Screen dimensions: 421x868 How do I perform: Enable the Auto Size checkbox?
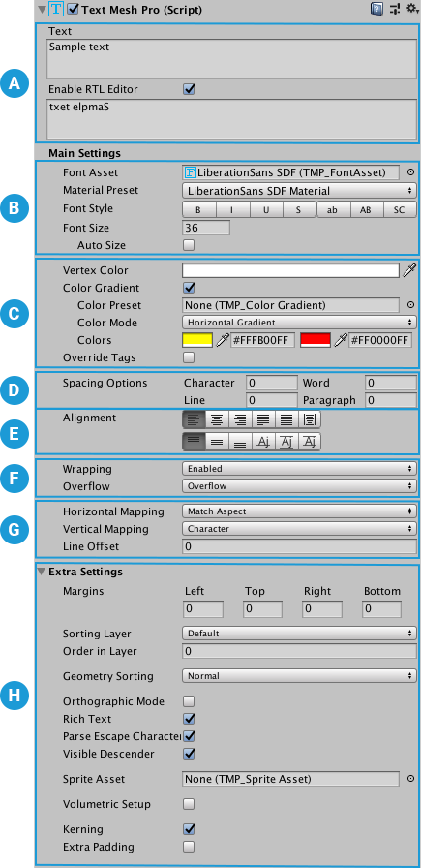189,245
